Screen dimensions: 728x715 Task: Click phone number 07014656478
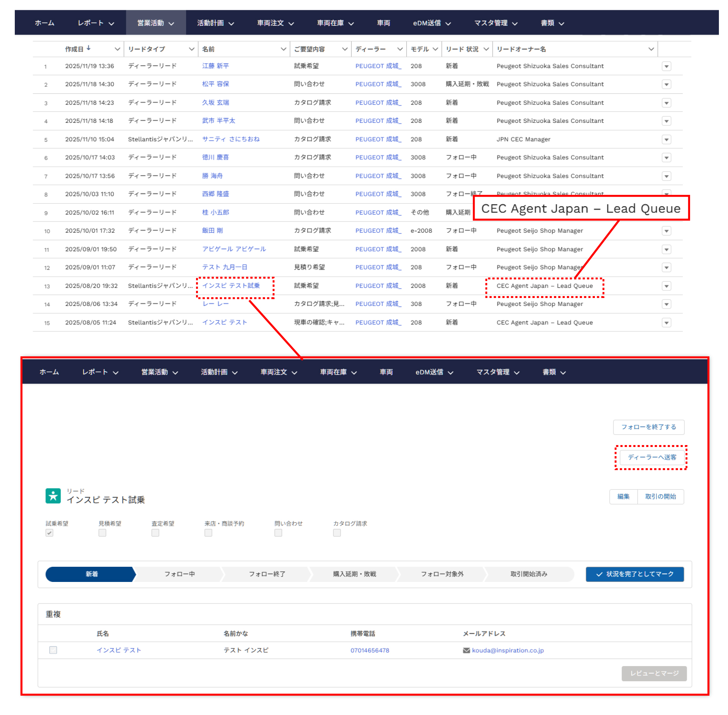[369, 650]
